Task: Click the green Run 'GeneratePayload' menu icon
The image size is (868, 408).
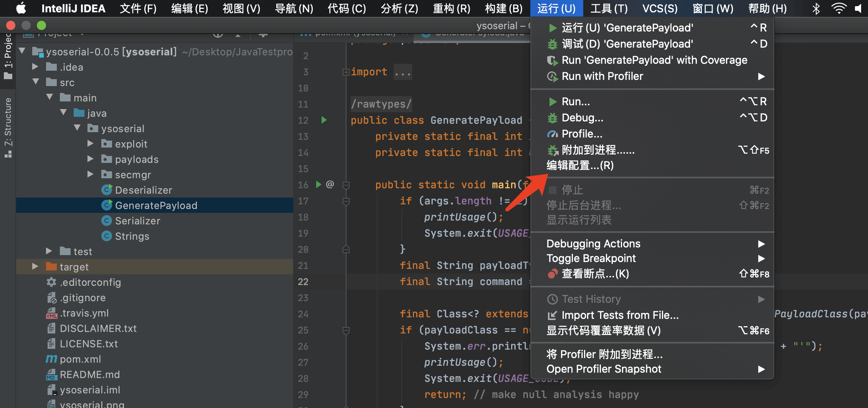Action: [x=553, y=28]
